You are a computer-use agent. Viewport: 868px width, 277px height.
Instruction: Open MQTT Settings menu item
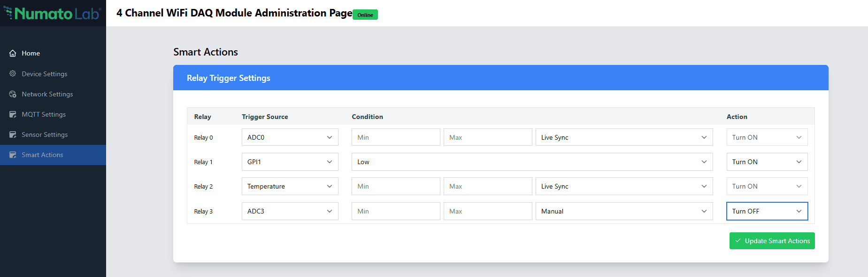[44, 114]
